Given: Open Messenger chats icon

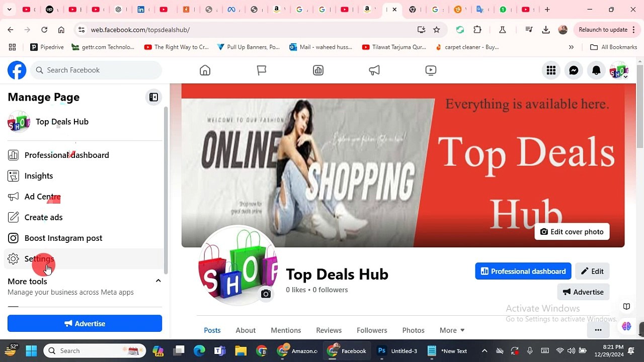Looking at the screenshot, I should click(x=574, y=70).
